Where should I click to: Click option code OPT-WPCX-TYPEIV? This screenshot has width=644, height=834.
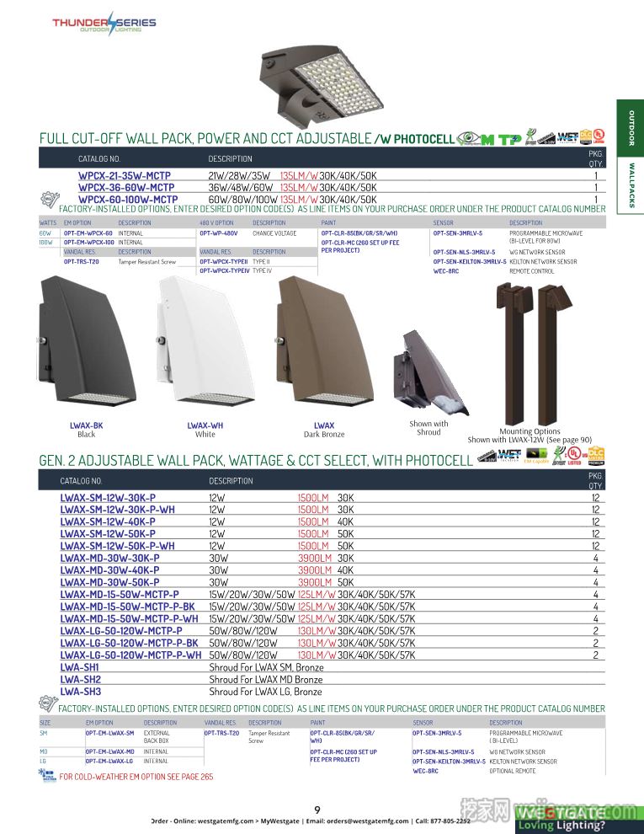225,270
